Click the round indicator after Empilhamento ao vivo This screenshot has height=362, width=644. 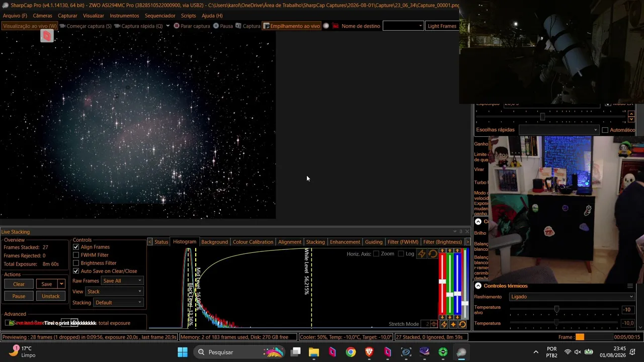pos(326,26)
